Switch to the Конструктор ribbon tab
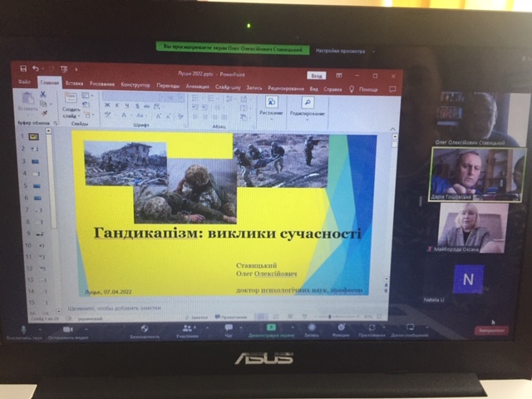 tap(135, 85)
